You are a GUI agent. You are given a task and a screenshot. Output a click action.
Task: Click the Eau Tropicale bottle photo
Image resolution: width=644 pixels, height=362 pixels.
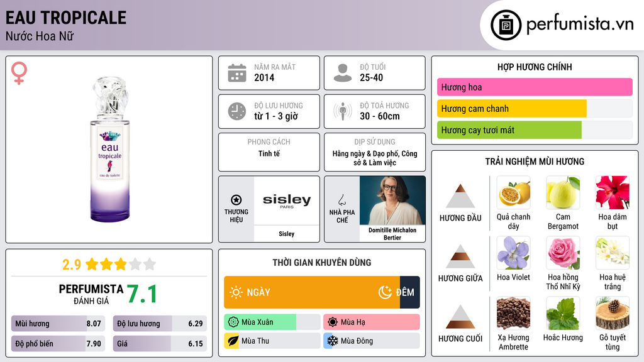coord(109,150)
